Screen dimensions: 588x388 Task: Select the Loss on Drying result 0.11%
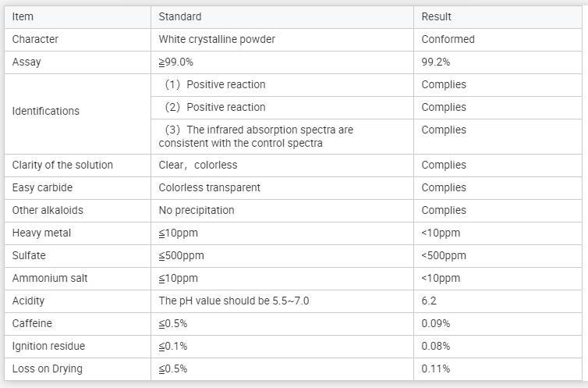(x=435, y=368)
